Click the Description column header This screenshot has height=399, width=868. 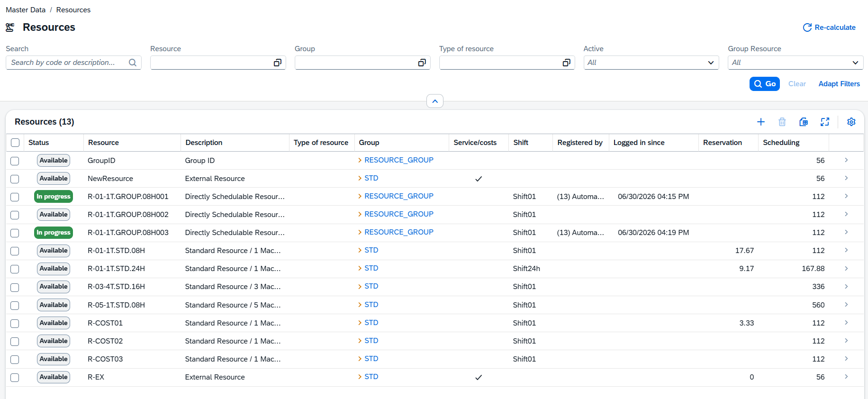point(204,143)
